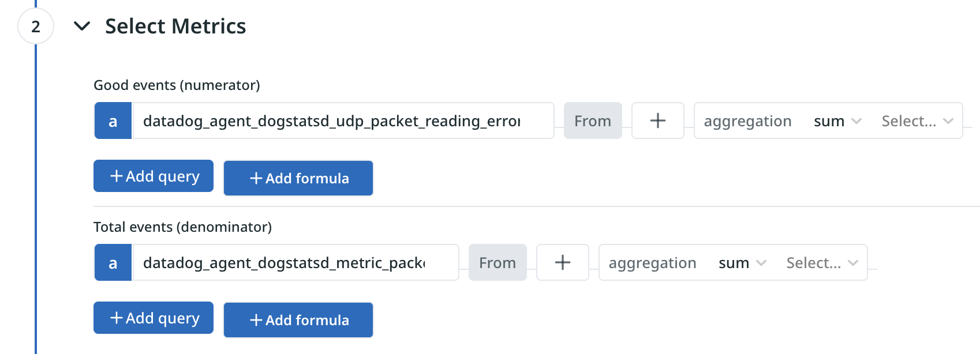Click the Select Metrics heading
The image size is (980, 354).
[175, 26]
